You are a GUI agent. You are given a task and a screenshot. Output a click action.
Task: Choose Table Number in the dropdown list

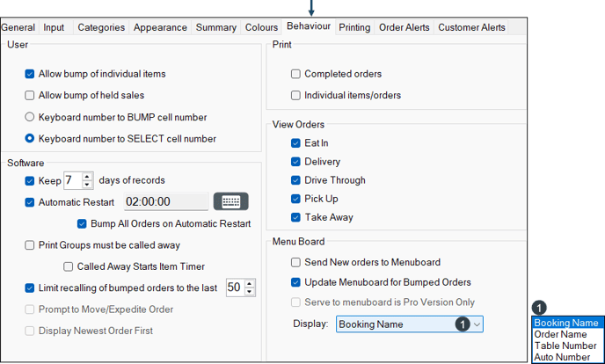(x=566, y=346)
